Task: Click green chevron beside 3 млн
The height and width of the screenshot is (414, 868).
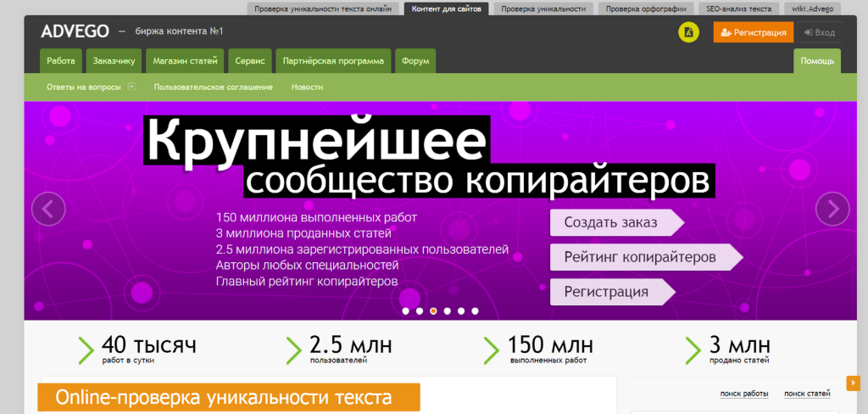Action: coord(693,350)
